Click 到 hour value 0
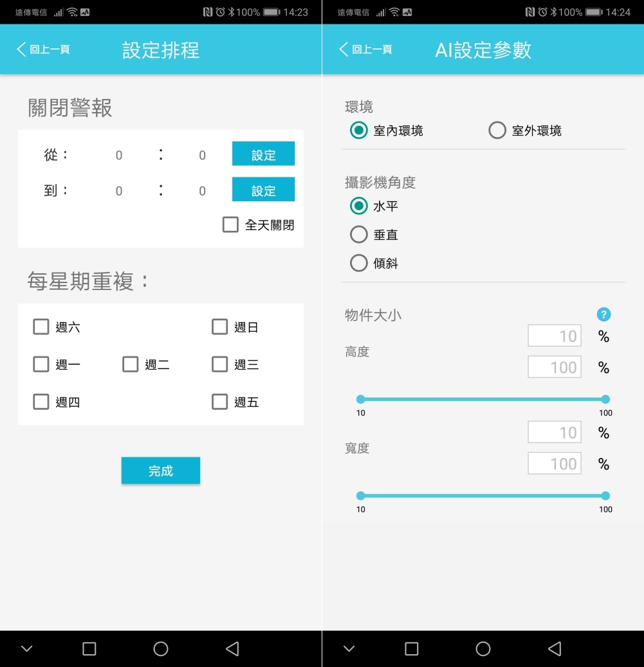 [x=119, y=191]
